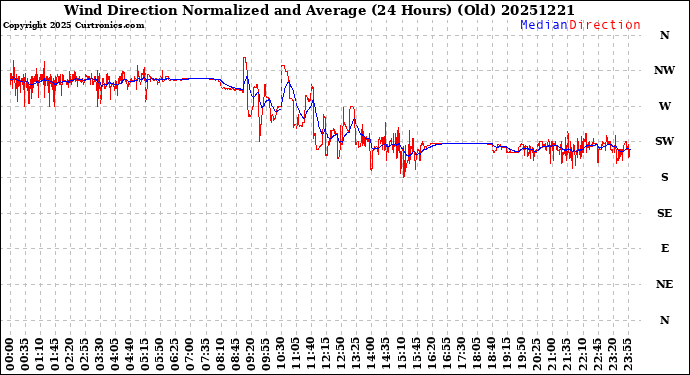The height and width of the screenshot is (375, 690).
Task: Click the 08:45 time axis label
Action: (x=235, y=354)
